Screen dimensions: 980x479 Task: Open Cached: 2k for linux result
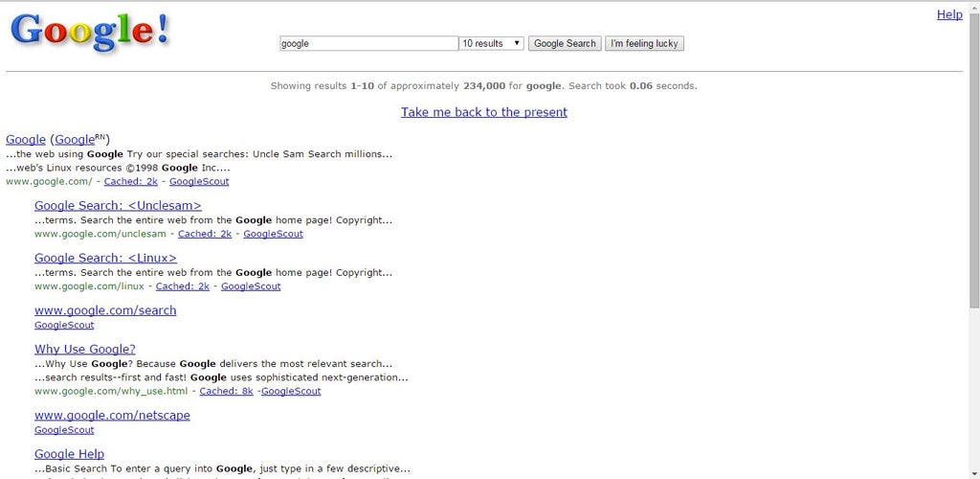click(x=183, y=286)
